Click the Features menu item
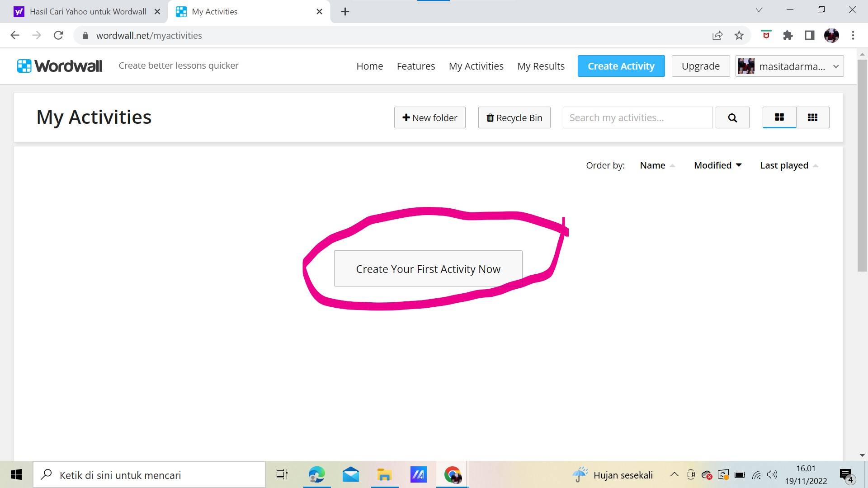The width and height of the screenshot is (868, 488). [x=415, y=66]
